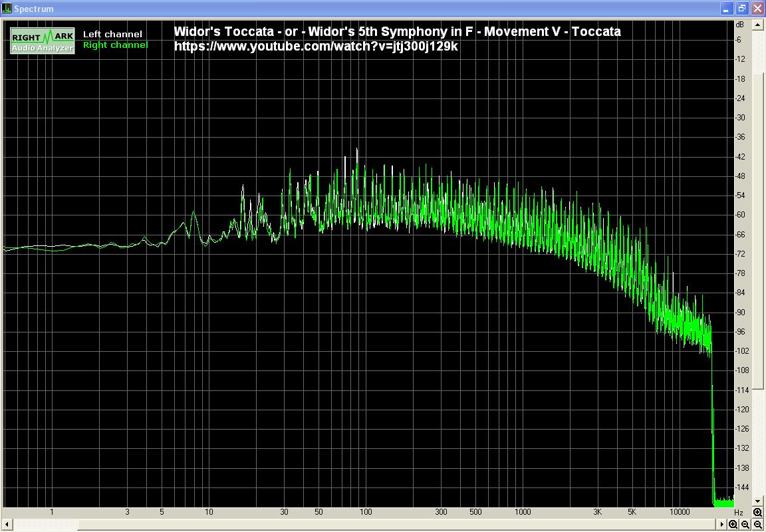Click the horizontal scrollbar left arrow
Screen dimensions: 766x532
(7, 524)
